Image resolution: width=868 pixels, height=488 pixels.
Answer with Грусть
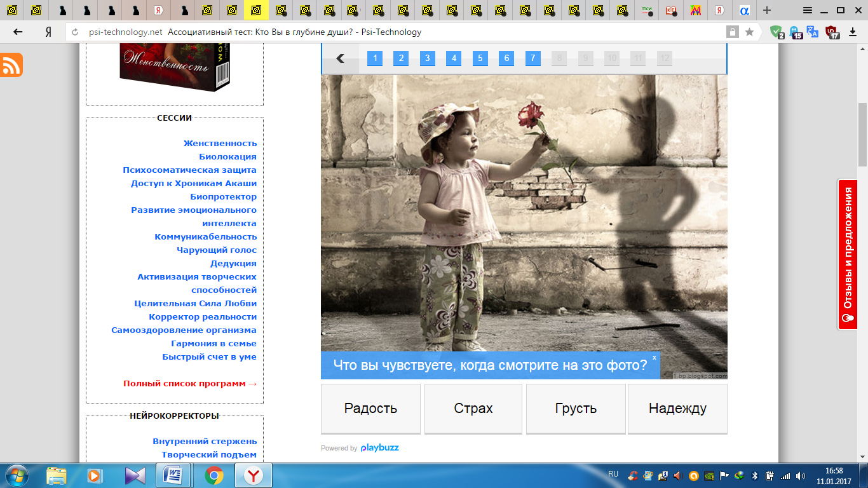[576, 409]
